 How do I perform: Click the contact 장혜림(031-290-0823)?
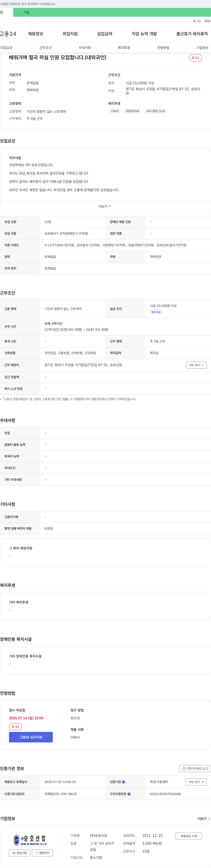point(61,794)
